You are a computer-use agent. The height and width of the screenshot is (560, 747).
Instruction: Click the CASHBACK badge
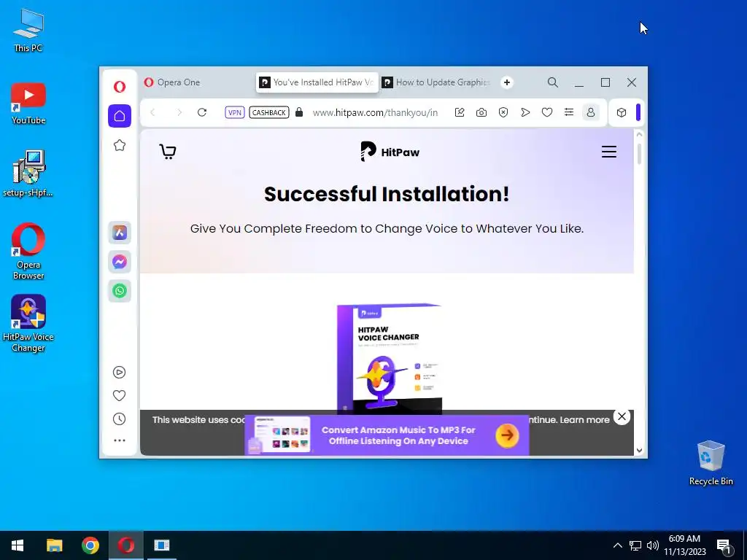[269, 113]
